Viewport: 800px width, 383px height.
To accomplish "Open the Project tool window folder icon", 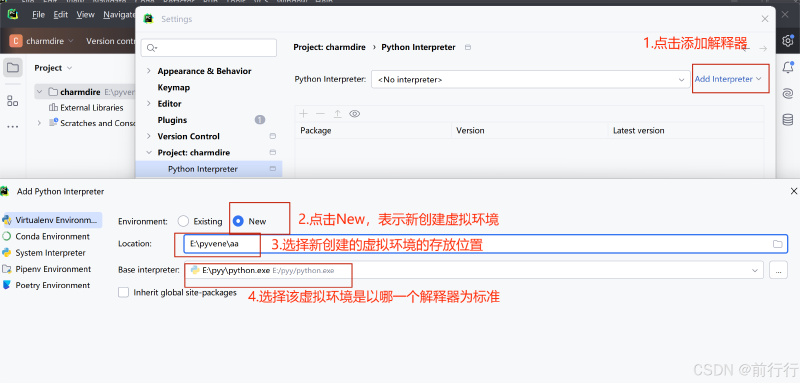I will (13, 68).
